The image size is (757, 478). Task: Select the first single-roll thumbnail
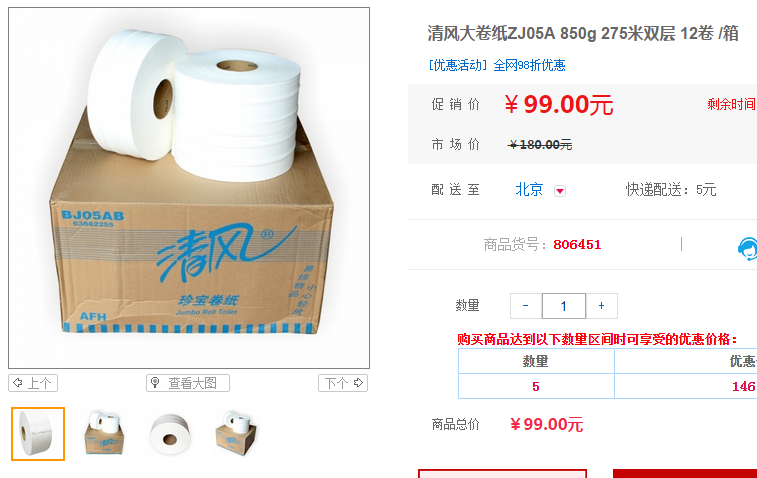pos(38,434)
